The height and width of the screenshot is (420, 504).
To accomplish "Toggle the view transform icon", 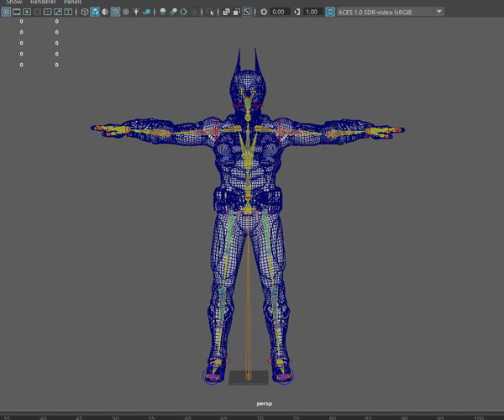I will tap(330, 13).
